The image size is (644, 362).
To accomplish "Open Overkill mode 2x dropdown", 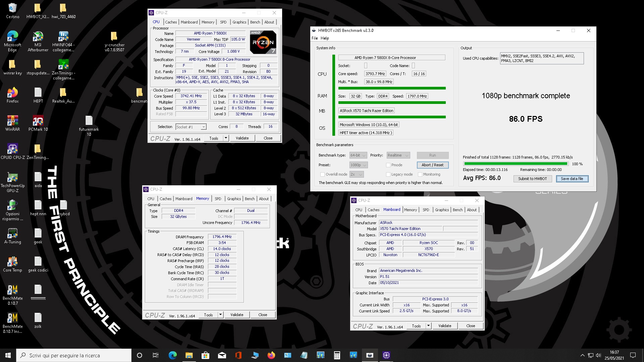I will click(x=357, y=174).
